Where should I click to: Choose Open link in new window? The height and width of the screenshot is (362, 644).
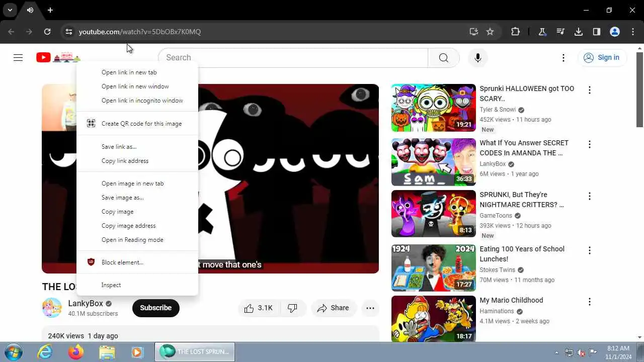[x=137, y=86]
